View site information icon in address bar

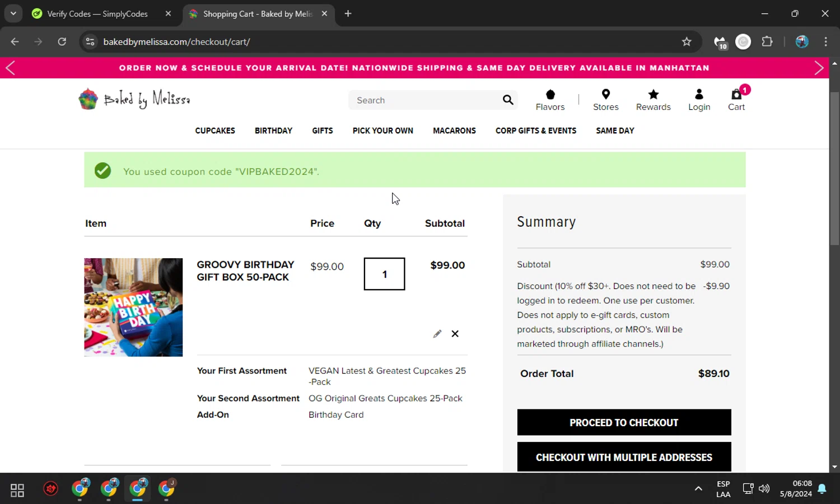(90, 41)
